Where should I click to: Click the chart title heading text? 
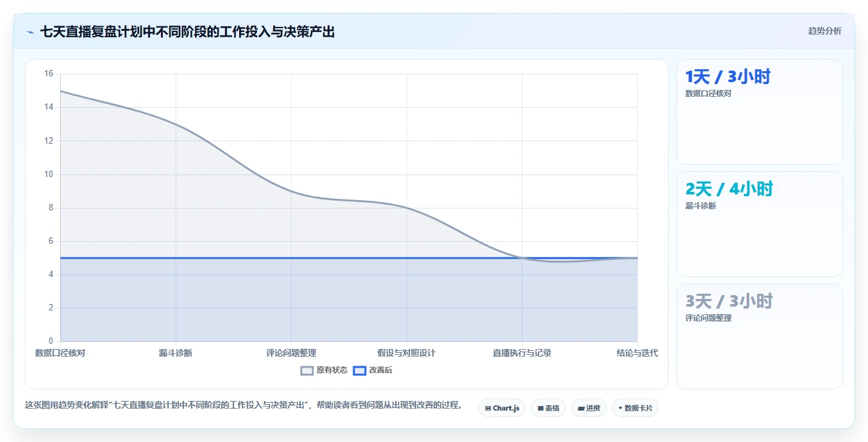pos(187,31)
